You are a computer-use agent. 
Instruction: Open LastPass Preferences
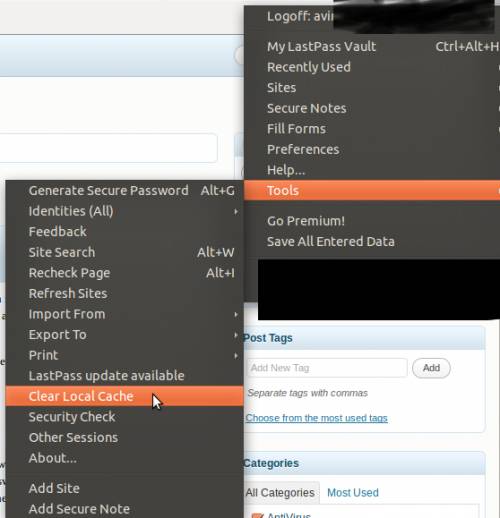click(372, 149)
